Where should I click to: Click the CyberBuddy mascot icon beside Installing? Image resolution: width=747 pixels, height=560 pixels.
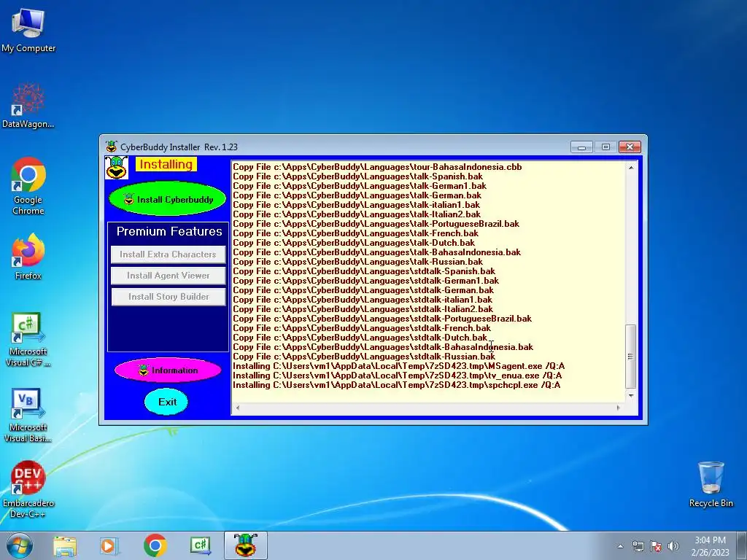pos(117,168)
